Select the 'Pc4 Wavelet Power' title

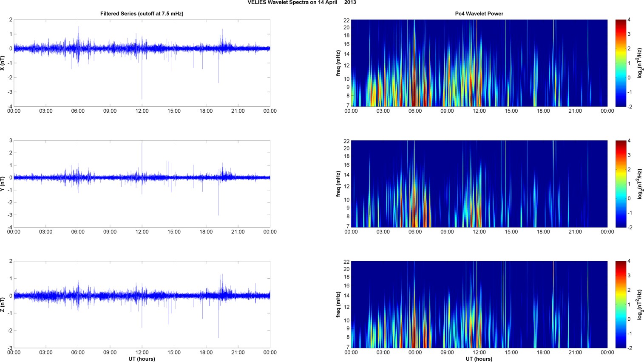click(479, 14)
